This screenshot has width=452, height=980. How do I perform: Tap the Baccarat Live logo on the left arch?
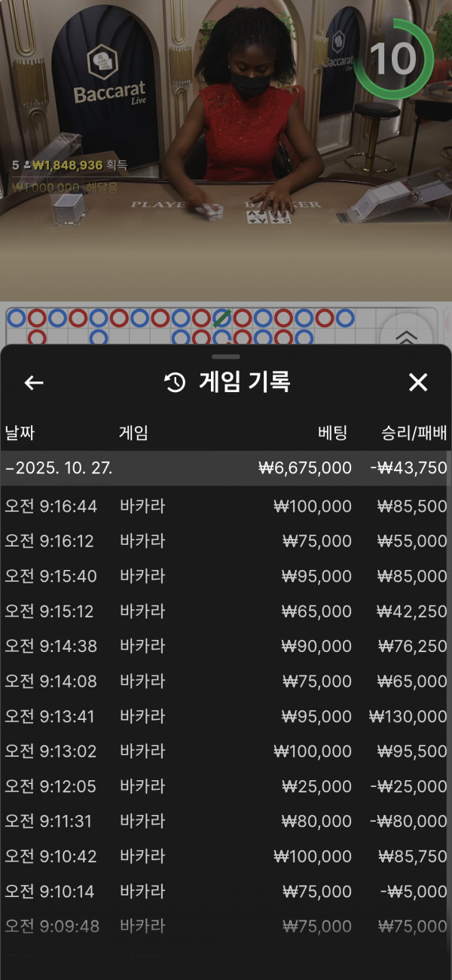[x=100, y=75]
